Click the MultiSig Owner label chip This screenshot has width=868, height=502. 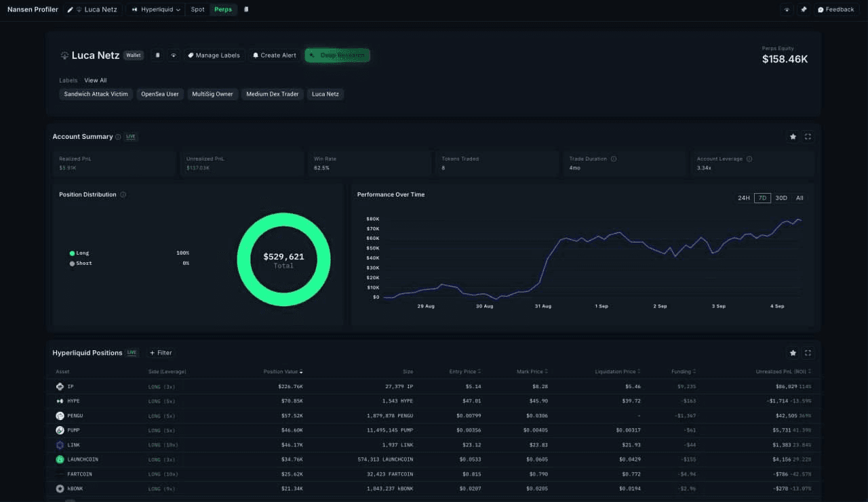212,94
